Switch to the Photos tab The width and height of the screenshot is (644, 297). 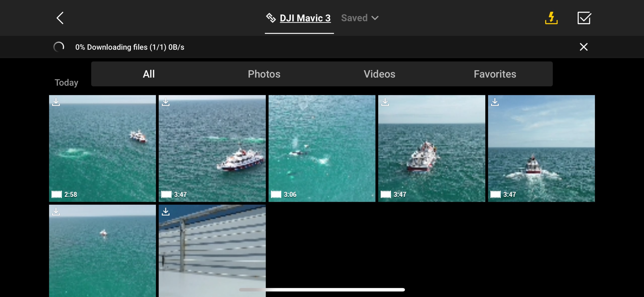click(264, 74)
